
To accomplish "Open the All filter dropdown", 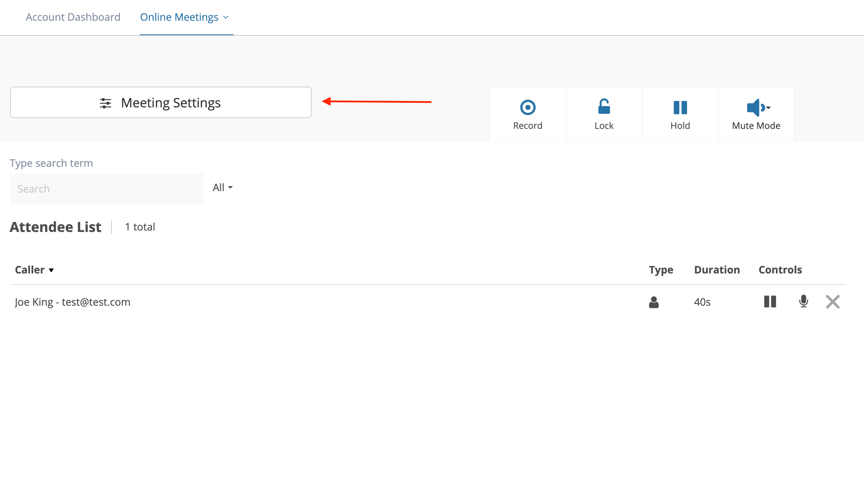I will tap(222, 187).
